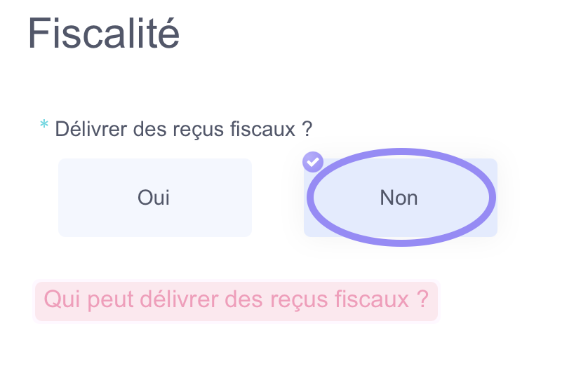Follow the pink help link about reçus fiscaux

tap(236, 300)
